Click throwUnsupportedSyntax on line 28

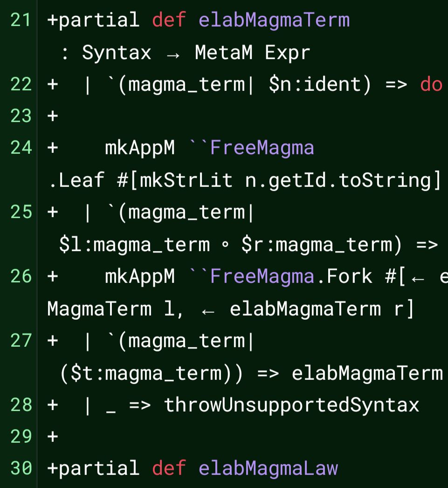click(291, 405)
